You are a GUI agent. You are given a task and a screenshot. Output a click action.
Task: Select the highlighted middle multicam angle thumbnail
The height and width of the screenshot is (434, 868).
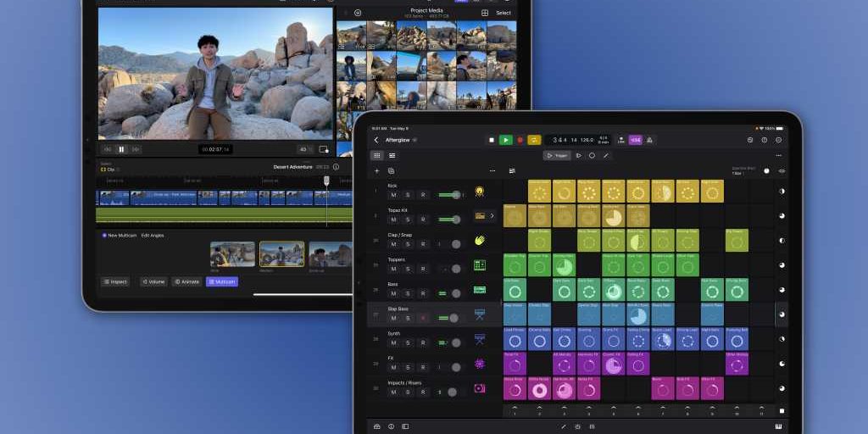281,254
